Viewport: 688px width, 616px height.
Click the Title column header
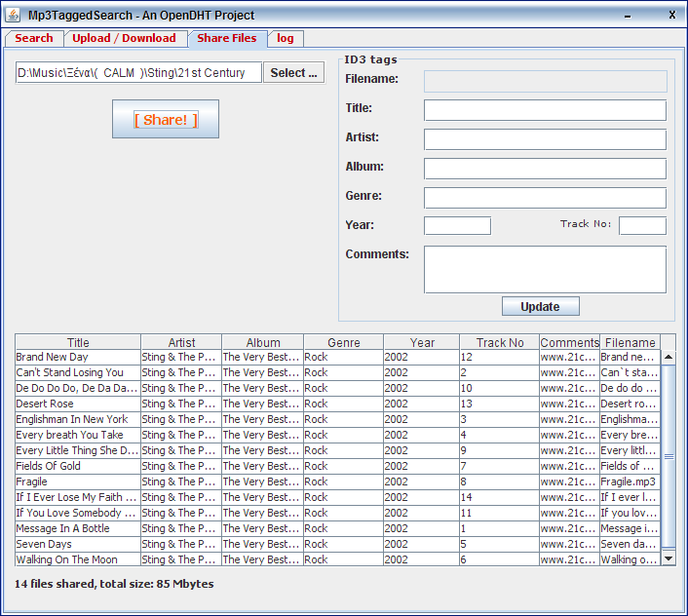[78, 342]
